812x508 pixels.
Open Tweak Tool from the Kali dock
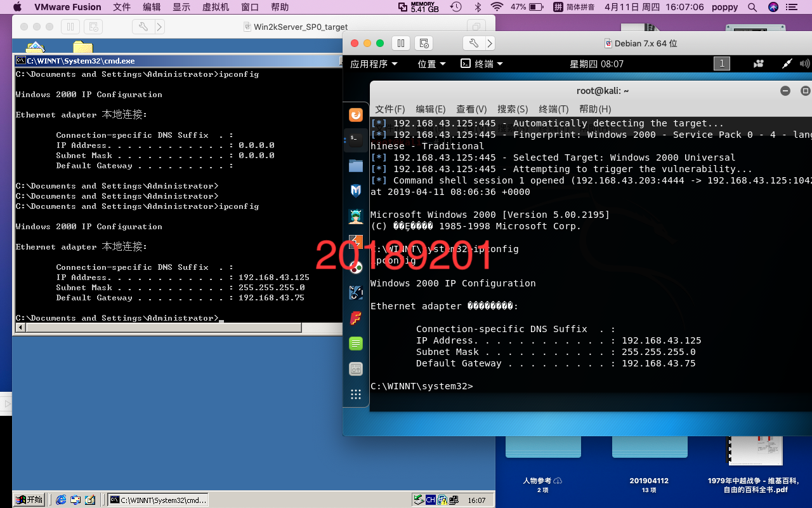click(x=356, y=369)
